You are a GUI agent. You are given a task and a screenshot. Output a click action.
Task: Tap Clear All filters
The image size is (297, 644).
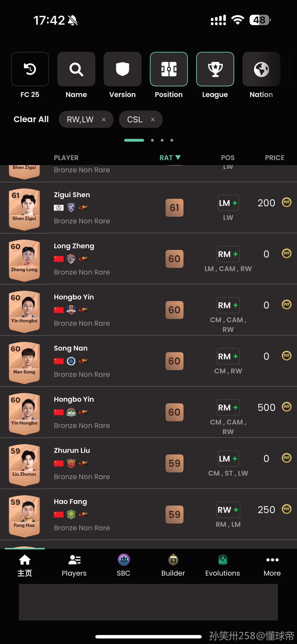click(31, 119)
